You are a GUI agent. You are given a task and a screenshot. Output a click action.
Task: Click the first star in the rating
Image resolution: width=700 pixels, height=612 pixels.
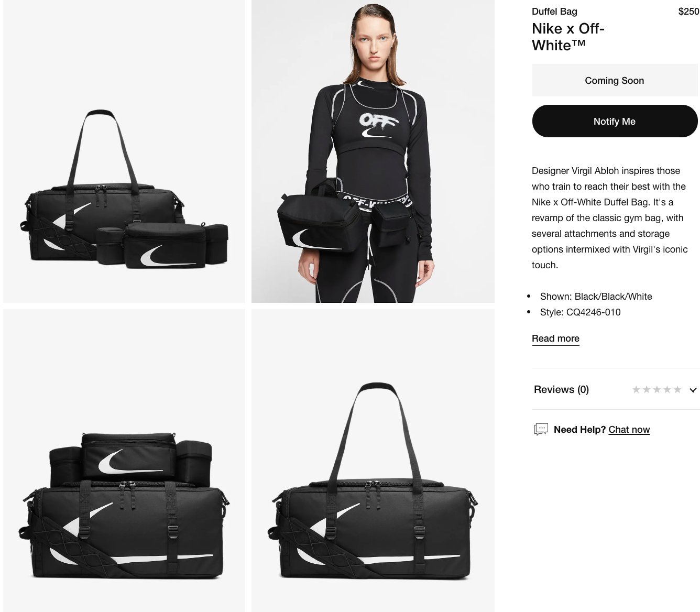(636, 389)
